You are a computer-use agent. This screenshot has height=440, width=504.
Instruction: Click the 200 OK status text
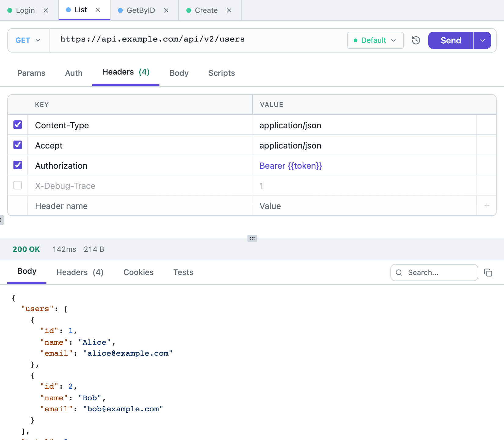tap(26, 249)
